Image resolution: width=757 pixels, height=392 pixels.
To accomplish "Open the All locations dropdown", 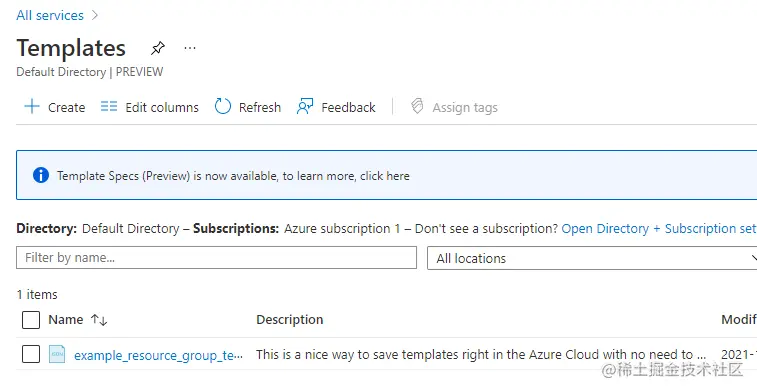I will click(592, 258).
